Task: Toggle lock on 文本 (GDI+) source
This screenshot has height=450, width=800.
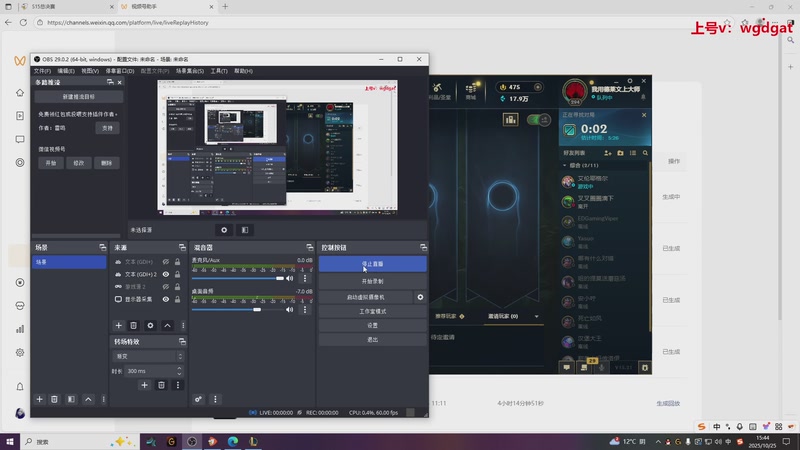Action: click(178, 262)
